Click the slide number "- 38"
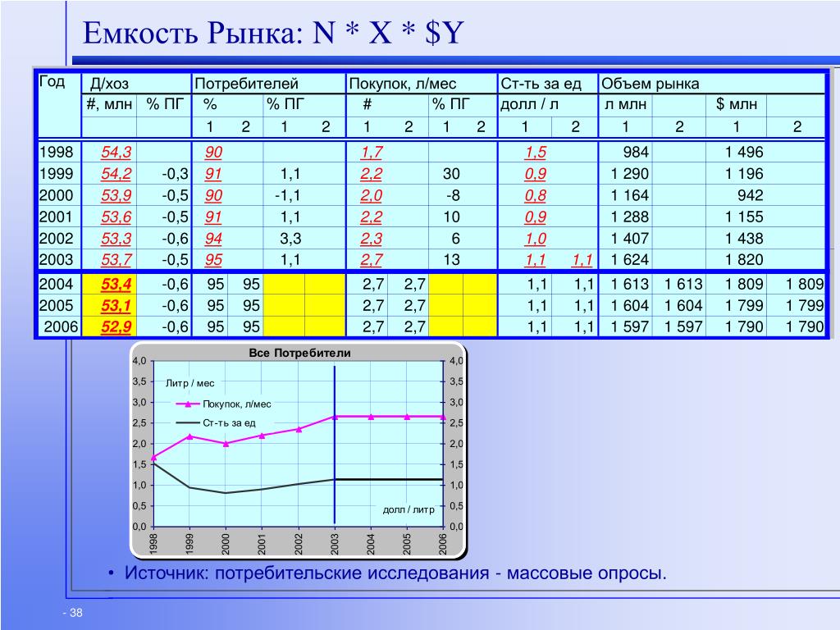This screenshot has width=840, height=630. point(73,613)
